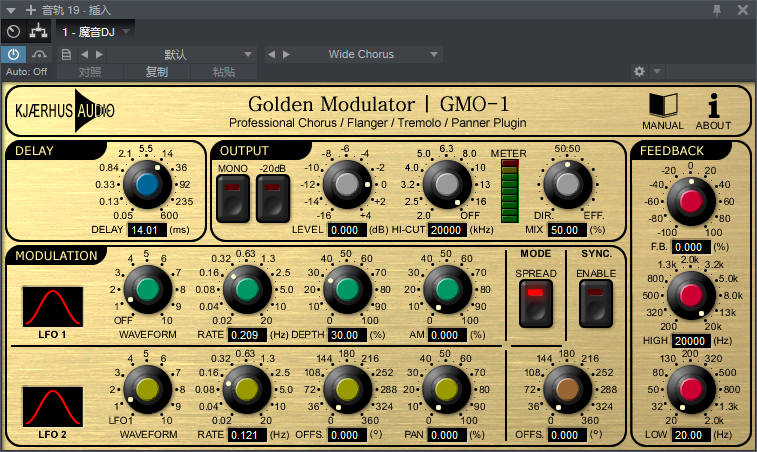Click the DELAY value field 14.01
Viewport: 757px width, 452px height.
[147, 230]
